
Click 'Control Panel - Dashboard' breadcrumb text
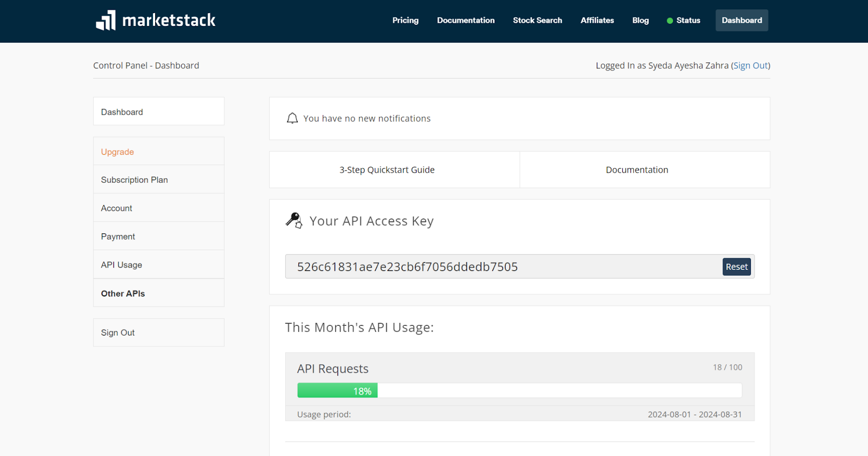click(x=146, y=65)
